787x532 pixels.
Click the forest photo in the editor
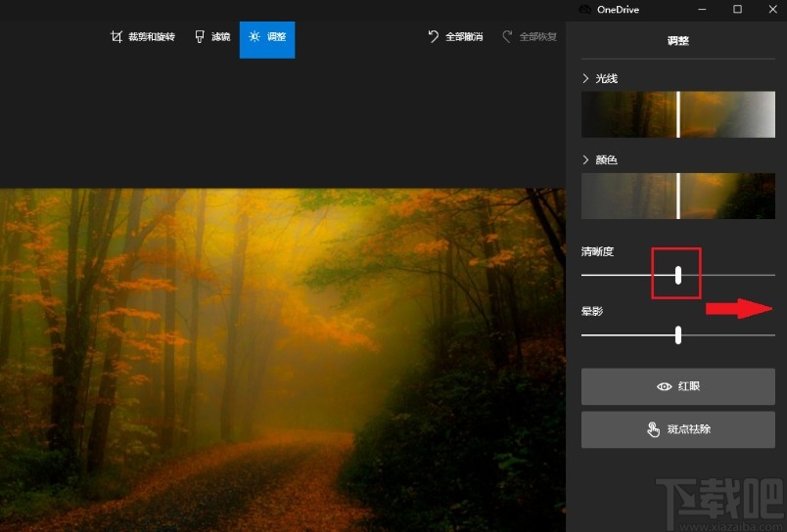point(283,360)
